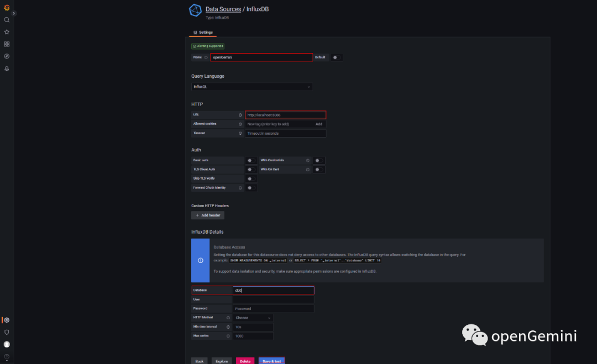
Task: Open Server Admin shield icon
Action: (x=7, y=333)
